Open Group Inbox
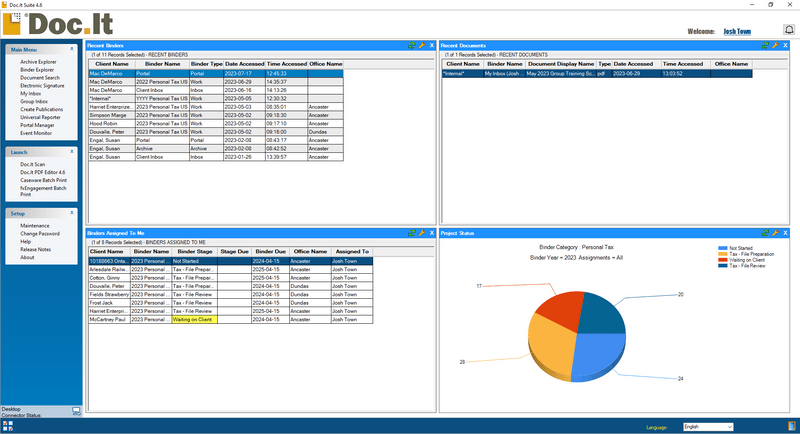The image size is (800, 434). 34,101
